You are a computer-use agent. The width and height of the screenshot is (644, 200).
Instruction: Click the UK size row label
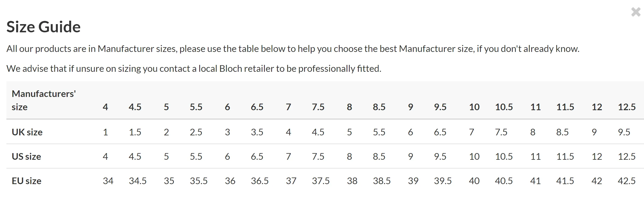[x=27, y=132]
